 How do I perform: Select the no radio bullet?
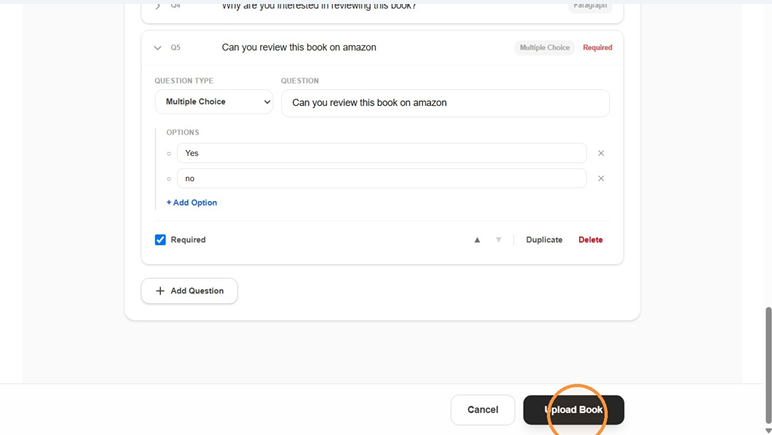click(169, 179)
